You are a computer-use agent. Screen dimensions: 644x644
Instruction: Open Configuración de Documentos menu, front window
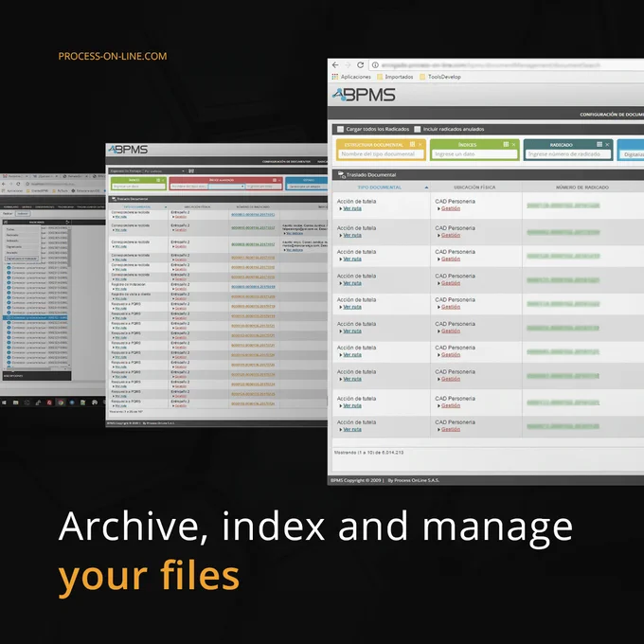(x=612, y=115)
